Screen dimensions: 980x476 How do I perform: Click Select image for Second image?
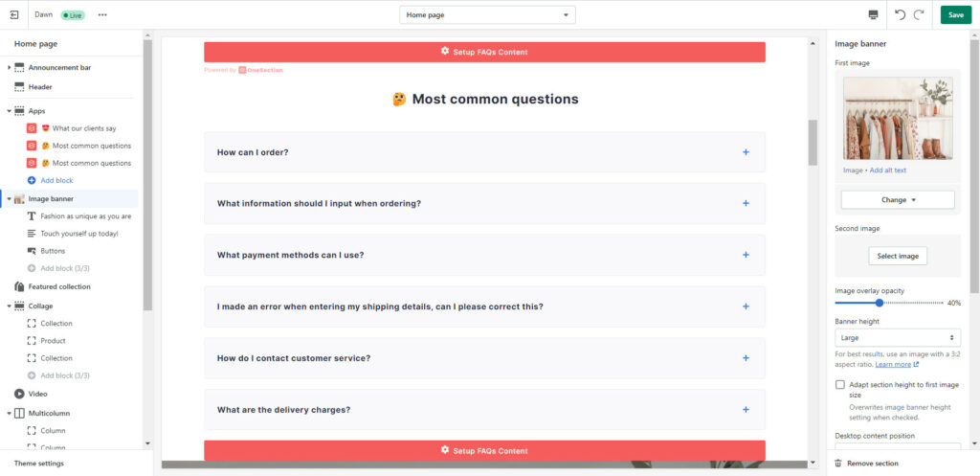[x=898, y=256]
